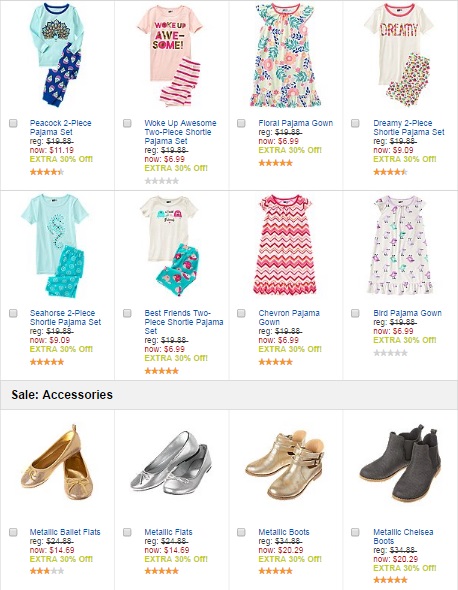Tick the Metallic Flats checkbox
458x590 pixels.
[127, 532]
